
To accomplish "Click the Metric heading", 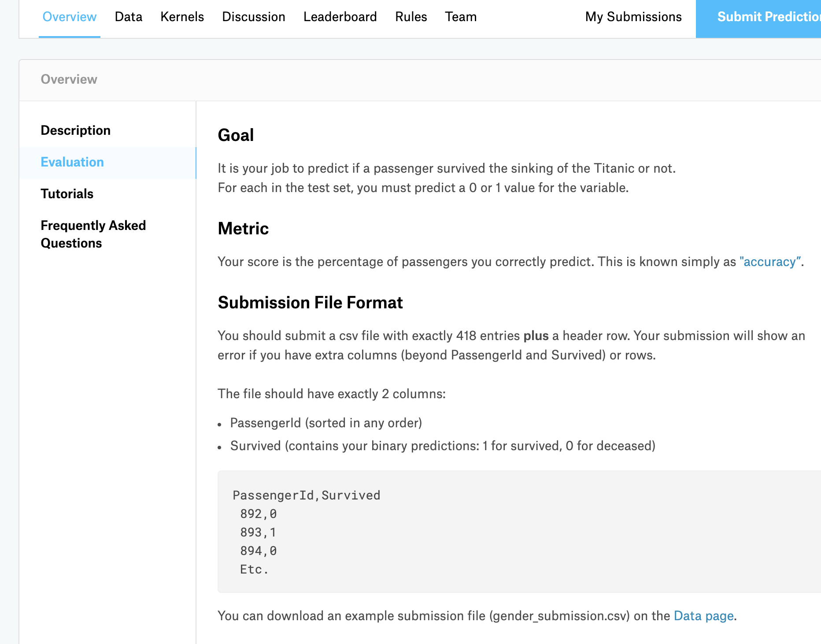I will [243, 229].
